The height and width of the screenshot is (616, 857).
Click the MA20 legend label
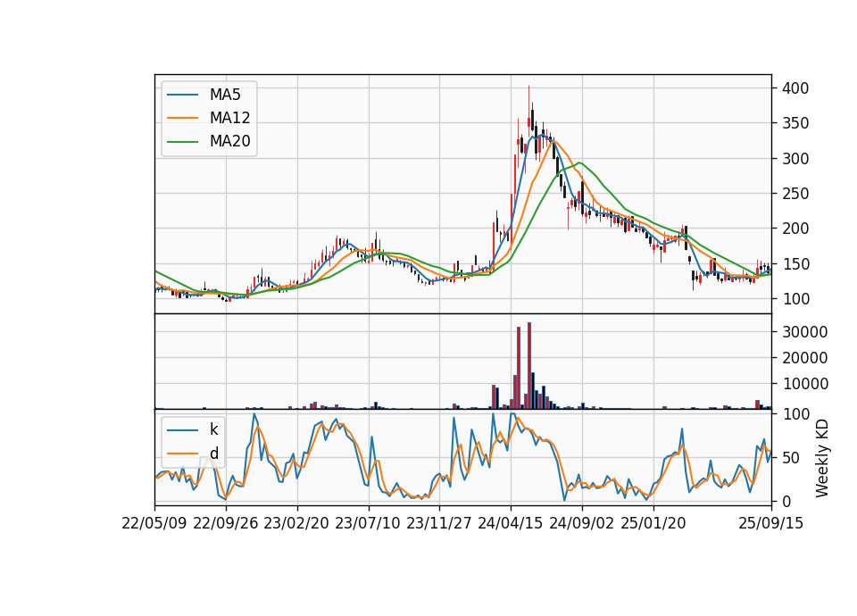(229, 141)
